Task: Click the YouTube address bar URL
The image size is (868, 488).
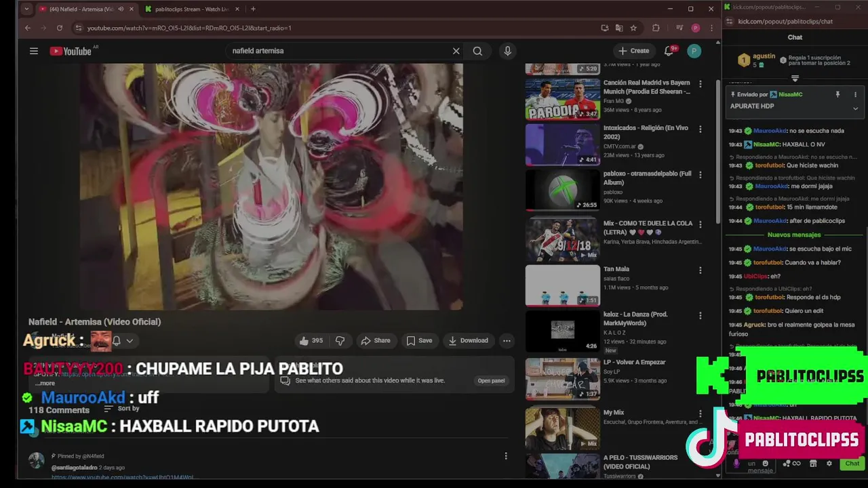Action: [189, 28]
